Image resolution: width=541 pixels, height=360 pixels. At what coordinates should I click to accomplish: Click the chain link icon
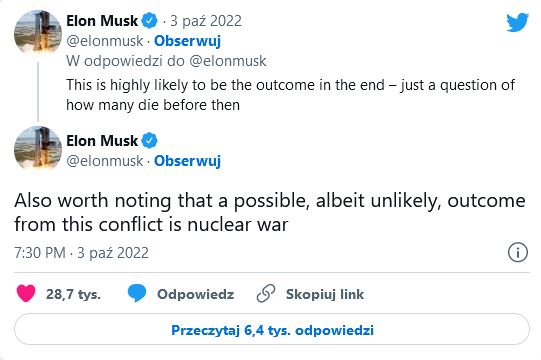[x=266, y=294]
